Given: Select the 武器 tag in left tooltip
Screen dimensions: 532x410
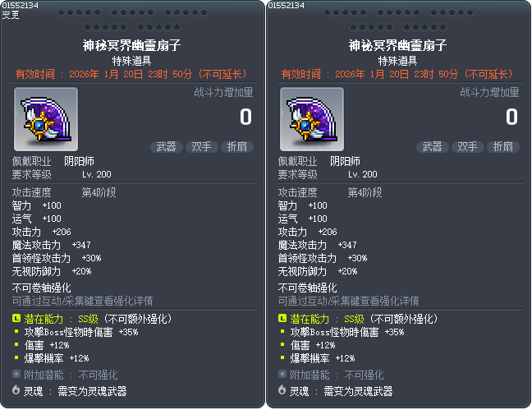Looking at the screenshot, I should [167, 147].
